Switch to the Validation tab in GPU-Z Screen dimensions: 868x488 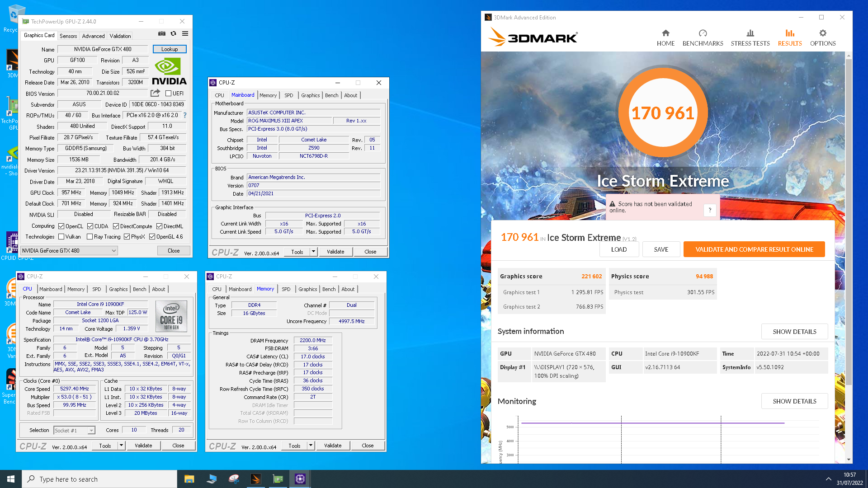click(120, 36)
